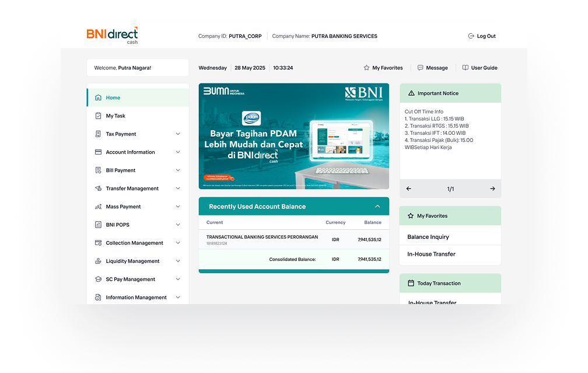
Task: Expand the Information Management menu
Action: click(x=178, y=297)
